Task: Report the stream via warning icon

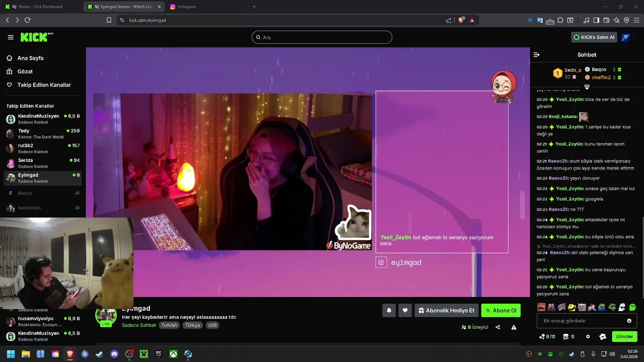Action: click(514, 327)
